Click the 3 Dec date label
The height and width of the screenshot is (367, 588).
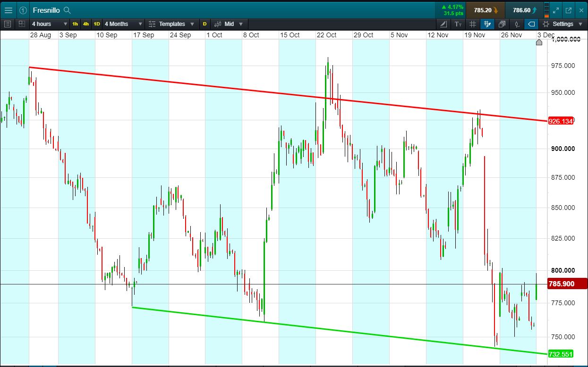pyautogui.click(x=545, y=35)
